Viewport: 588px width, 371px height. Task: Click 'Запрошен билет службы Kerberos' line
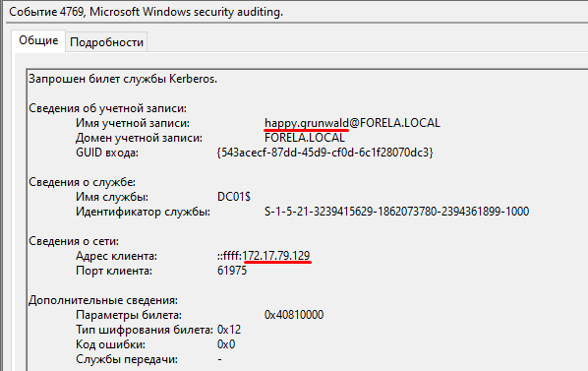[x=123, y=79]
